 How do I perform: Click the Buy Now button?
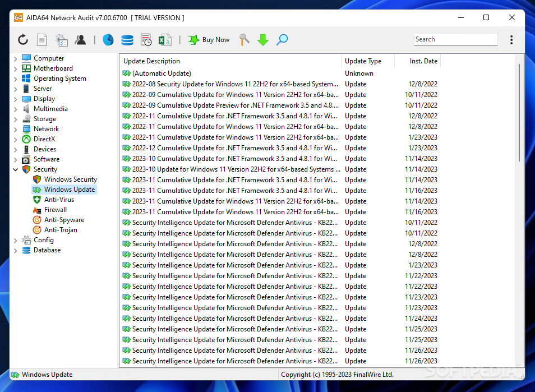tap(209, 40)
